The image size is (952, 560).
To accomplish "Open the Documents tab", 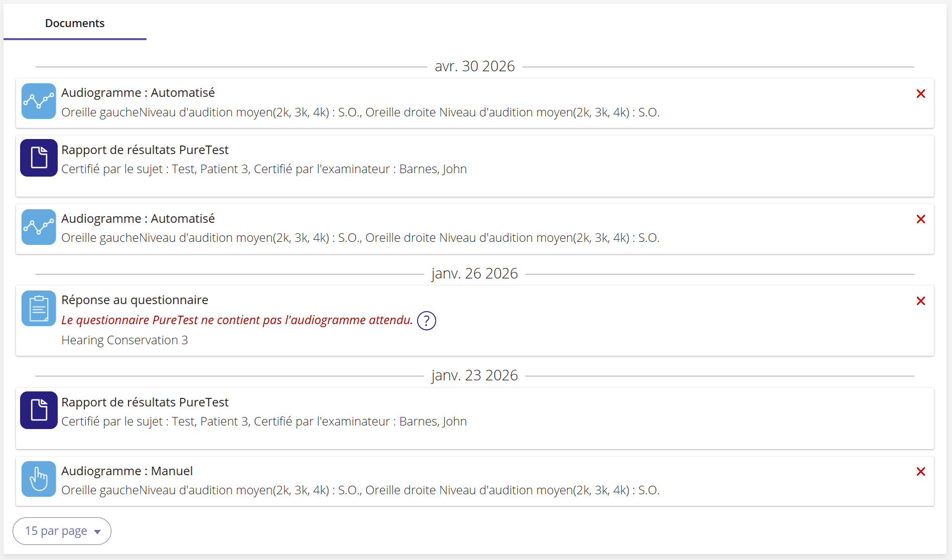I will [x=75, y=23].
